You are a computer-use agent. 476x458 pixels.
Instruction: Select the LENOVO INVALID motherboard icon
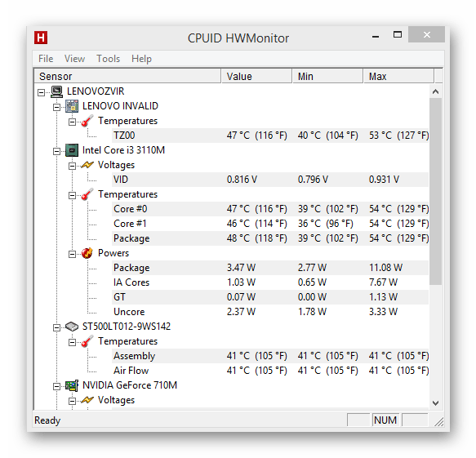pos(72,106)
